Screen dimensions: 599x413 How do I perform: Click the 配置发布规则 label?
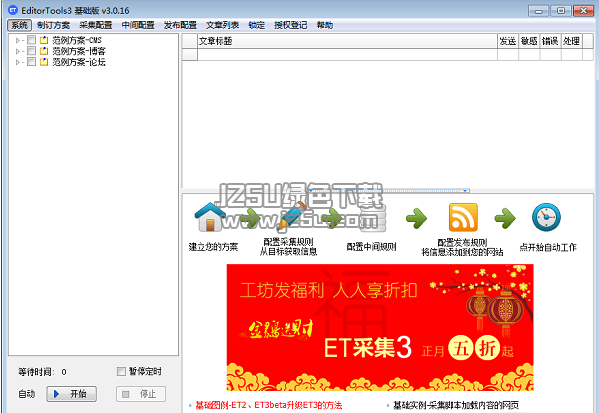pyautogui.click(x=462, y=242)
